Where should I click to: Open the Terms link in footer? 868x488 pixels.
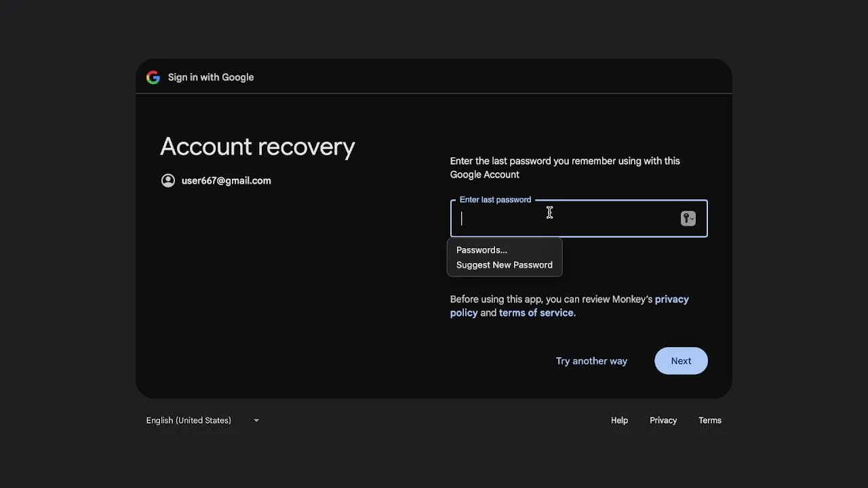pos(710,420)
